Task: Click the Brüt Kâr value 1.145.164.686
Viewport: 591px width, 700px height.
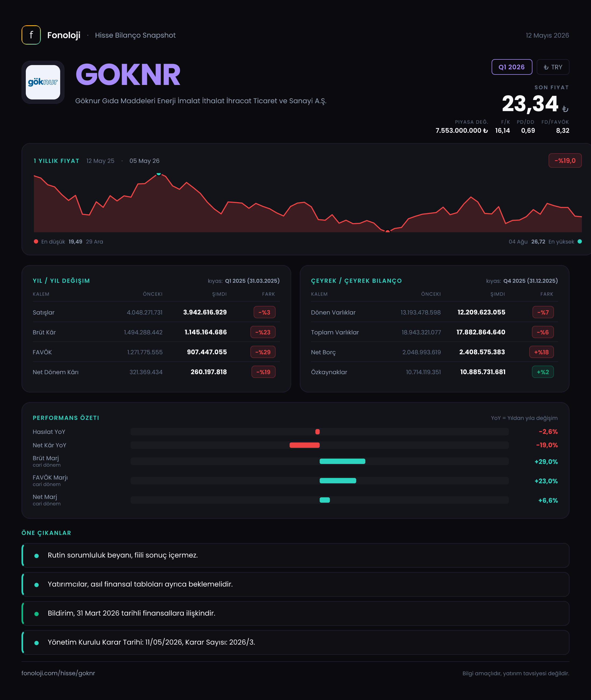Action: click(x=206, y=332)
